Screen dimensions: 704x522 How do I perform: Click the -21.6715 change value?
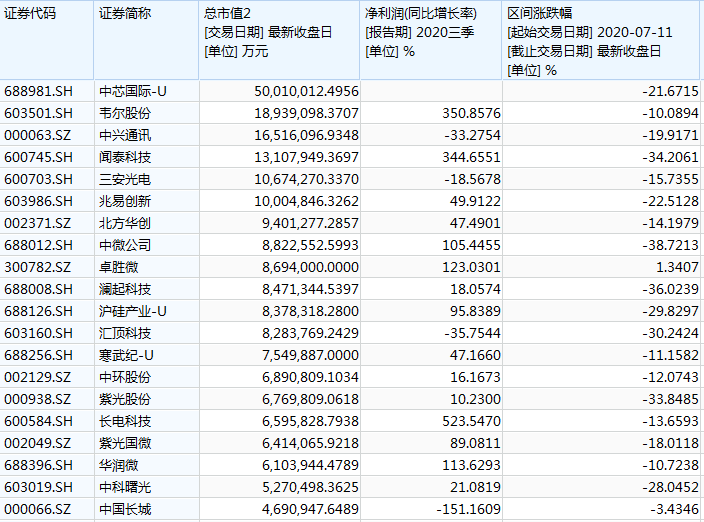[670, 92]
